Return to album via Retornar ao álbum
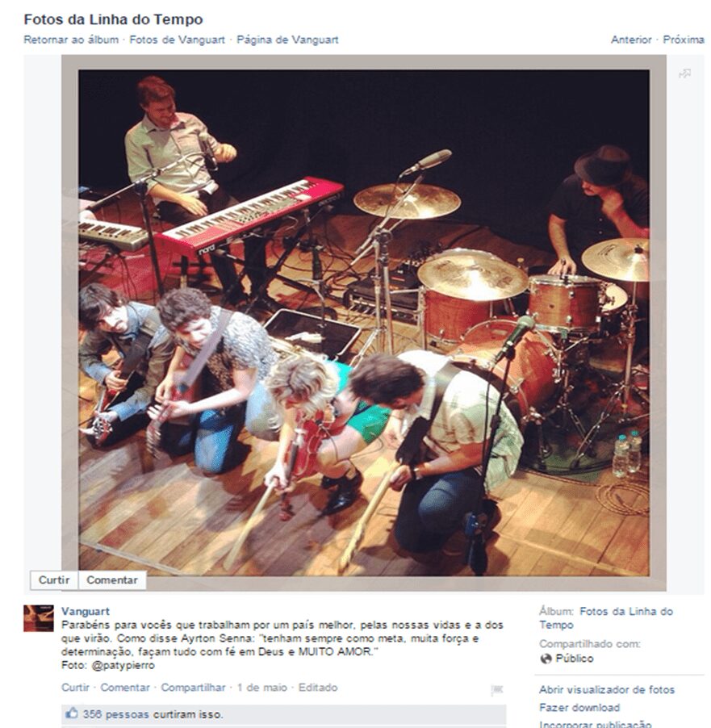The height and width of the screenshot is (728, 711). pyautogui.click(x=71, y=40)
